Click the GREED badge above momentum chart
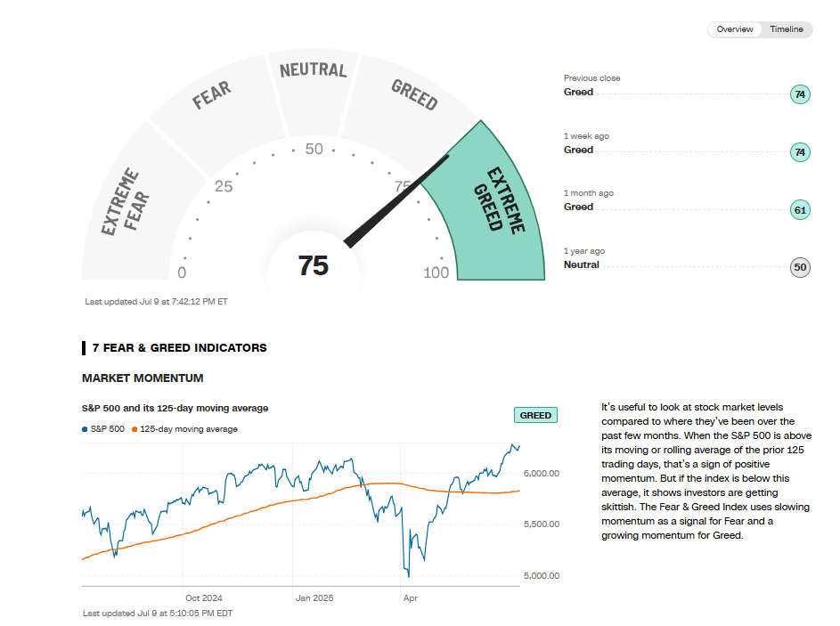Viewport: 840px width, 626px height. 535,415
